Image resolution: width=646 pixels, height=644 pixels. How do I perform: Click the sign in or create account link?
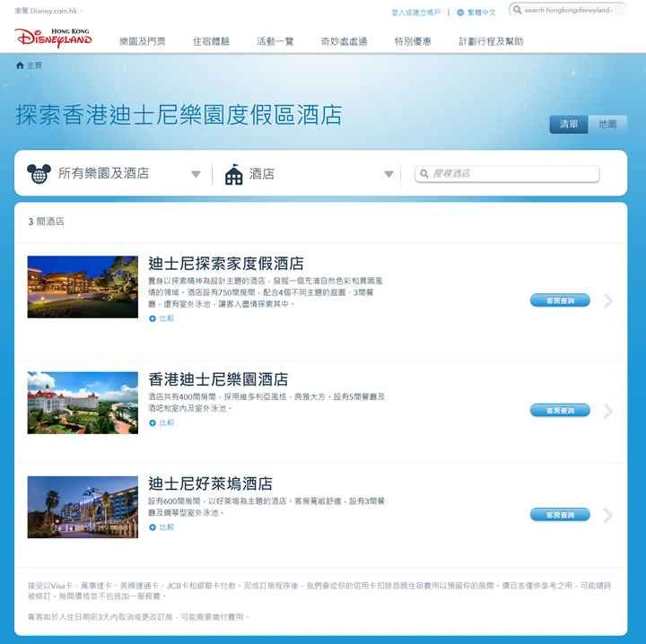tap(416, 13)
